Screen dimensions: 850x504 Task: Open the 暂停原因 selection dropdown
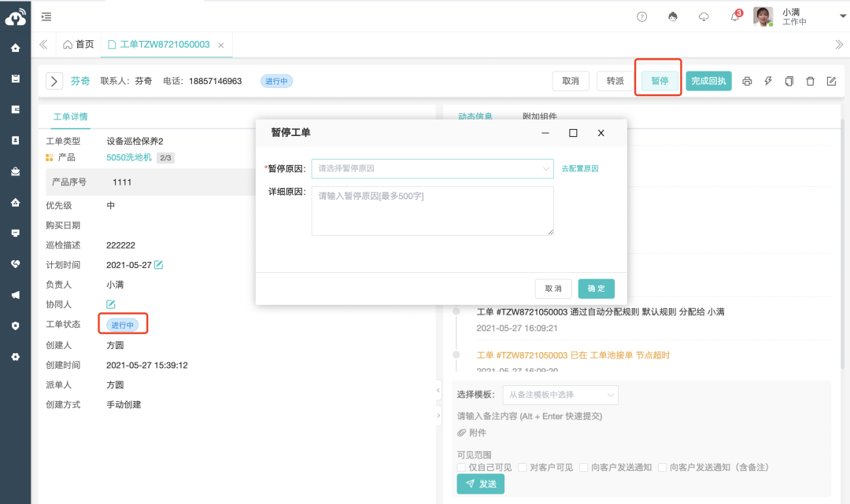pyautogui.click(x=432, y=169)
